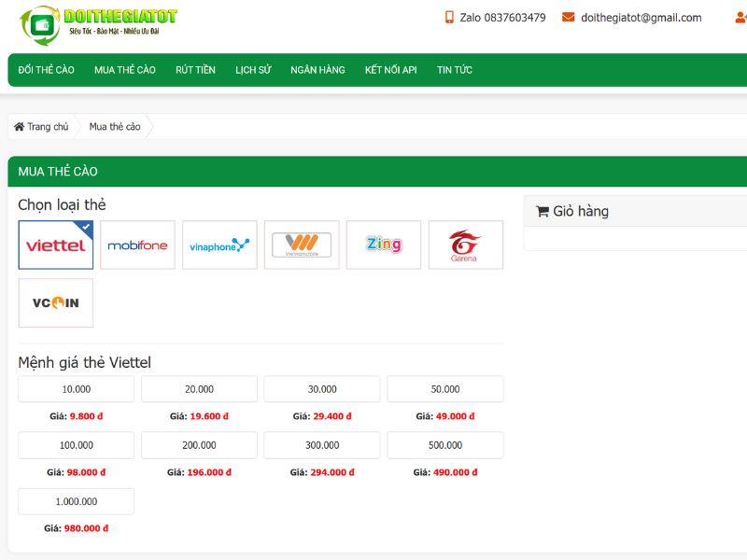Click the DOITHEGIATOT site logo
The height and width of the screenshot is (560, 747).
point(98,25)
